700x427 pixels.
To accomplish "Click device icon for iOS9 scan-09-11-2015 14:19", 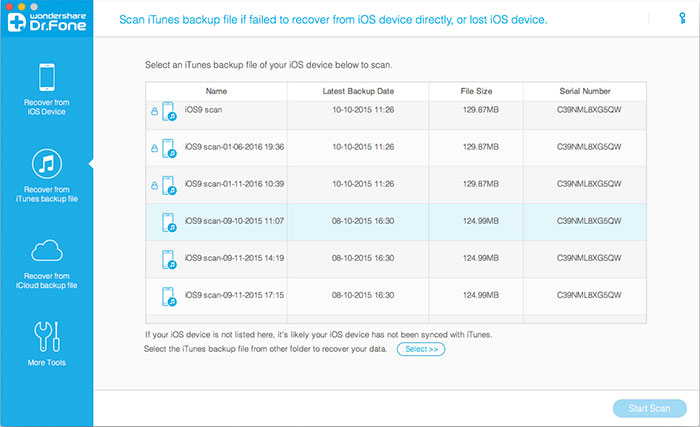I will click(x=169, y=260).
